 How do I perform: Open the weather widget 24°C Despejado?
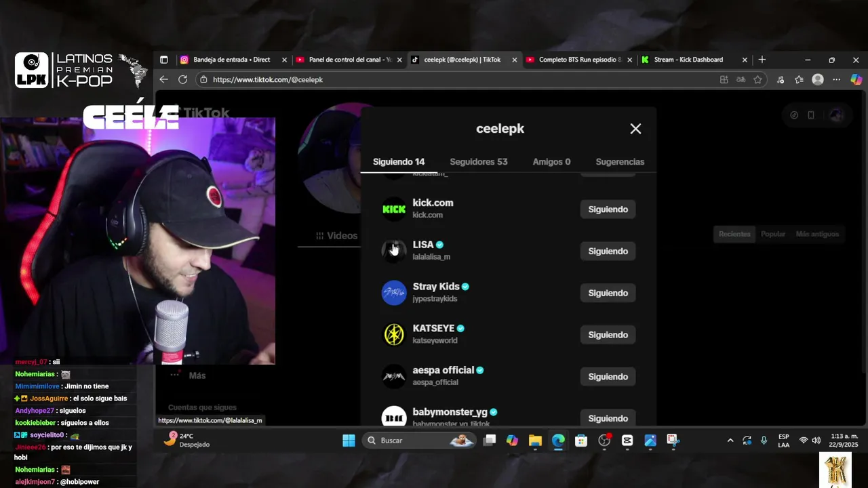[x=187, y=441]
